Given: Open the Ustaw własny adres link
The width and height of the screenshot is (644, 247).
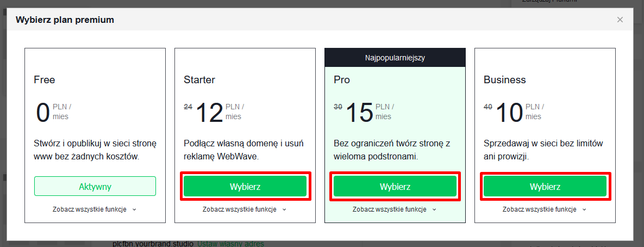Looking at the screenshot, I should (x=230, y=243).
